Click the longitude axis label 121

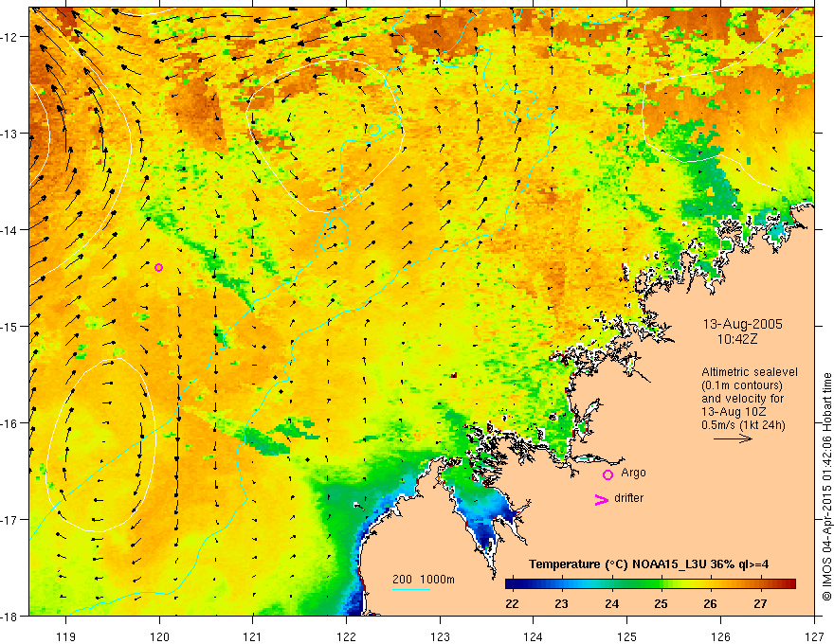click(253, 636)
